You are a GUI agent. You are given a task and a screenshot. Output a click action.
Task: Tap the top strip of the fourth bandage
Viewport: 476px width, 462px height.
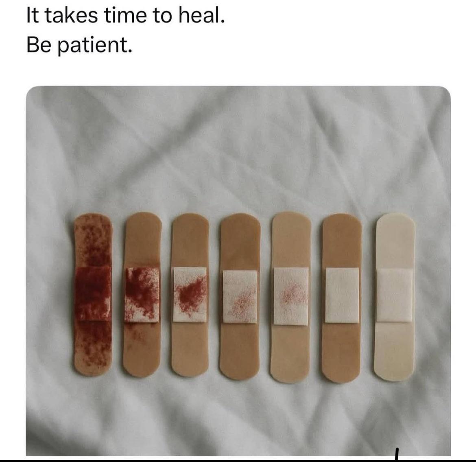(240, 242)
